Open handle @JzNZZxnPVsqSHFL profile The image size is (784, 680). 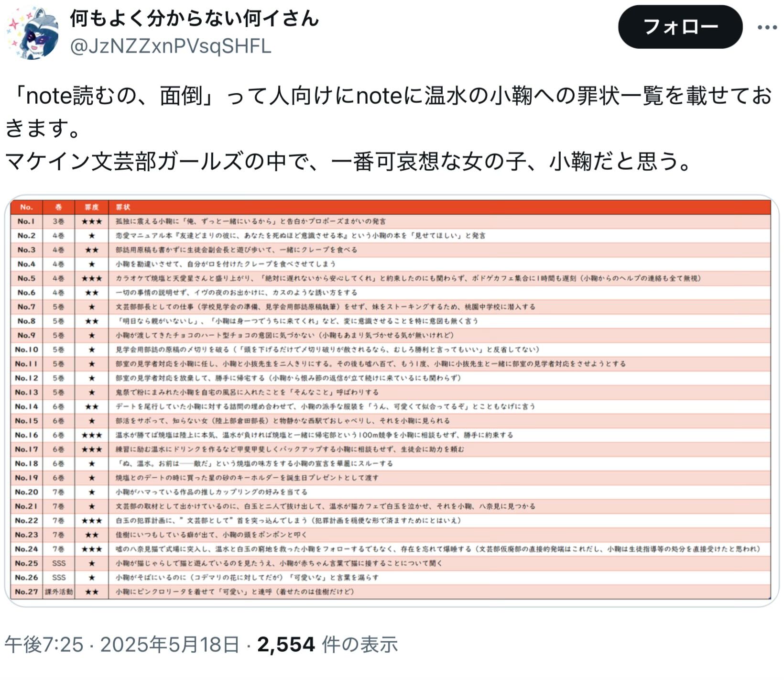click(x=171, y=46)
